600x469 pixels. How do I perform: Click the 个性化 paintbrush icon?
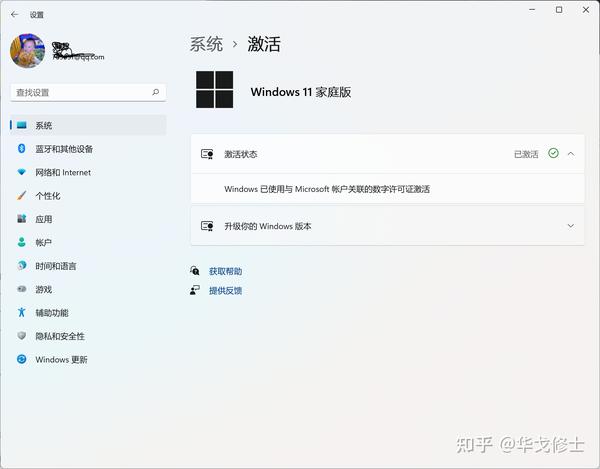(22, 195)
